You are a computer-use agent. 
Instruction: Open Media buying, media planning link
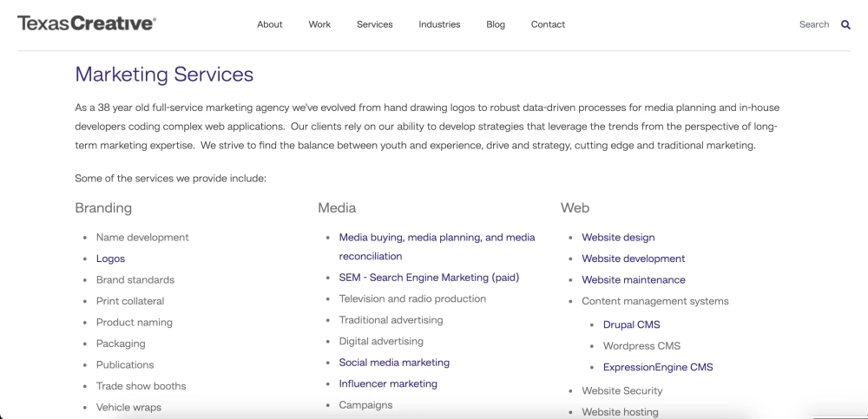pyautogui.click(x=437, y=247)
